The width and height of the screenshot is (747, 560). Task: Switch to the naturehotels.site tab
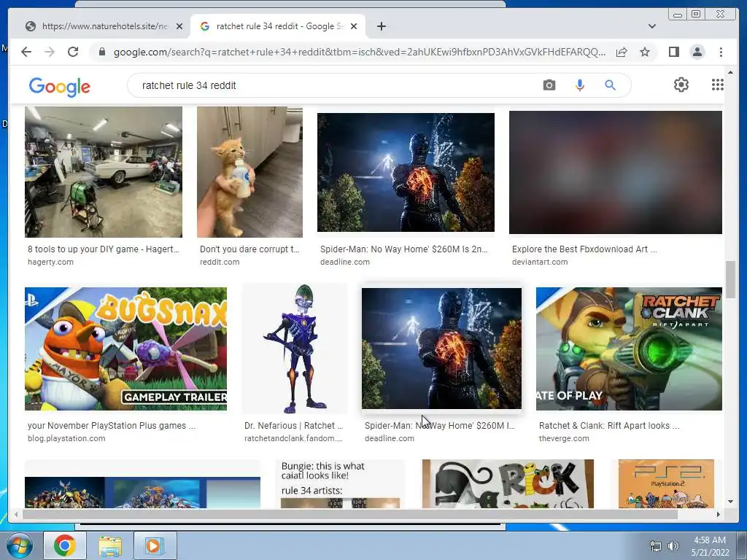click(x=104, y=26)
